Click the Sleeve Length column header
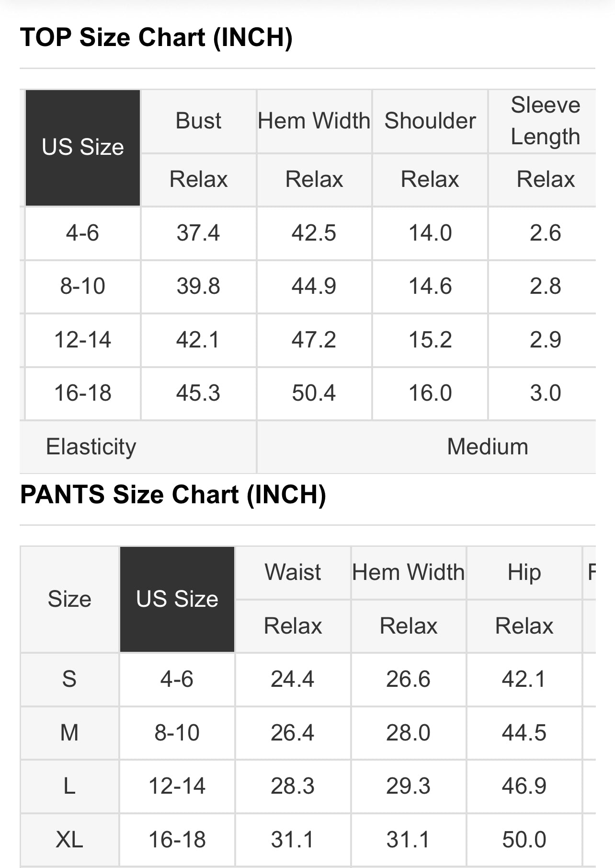The width and height of the screenshot is (615, 868). point(545,121)
